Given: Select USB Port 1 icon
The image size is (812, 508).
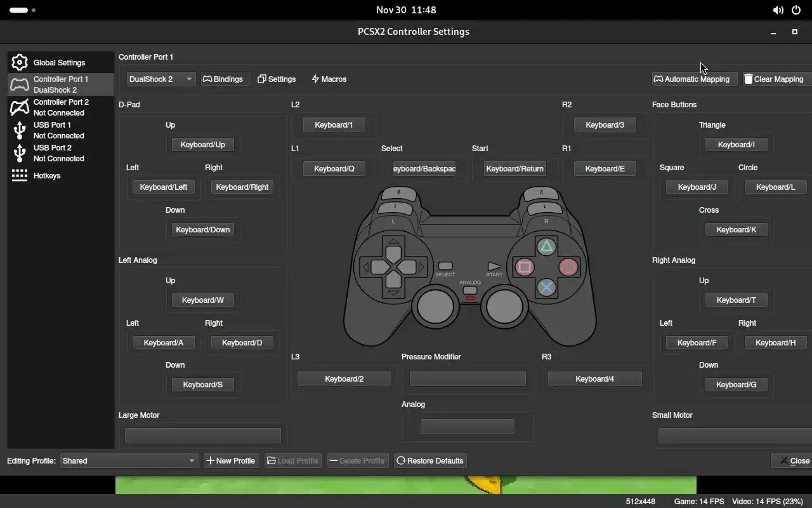Looking at the screenshot, I should pyautogui.click(x=20, y=130).
